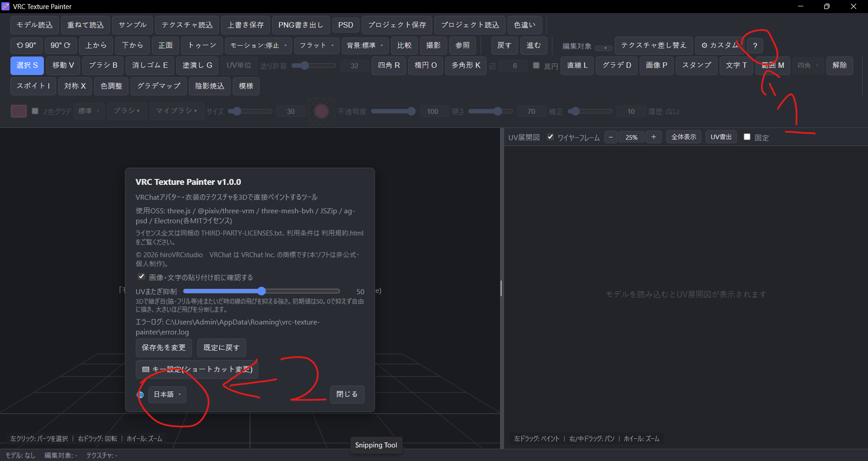Click 解除 to deselect
The image size is (868, 461).
pos(840,66)
